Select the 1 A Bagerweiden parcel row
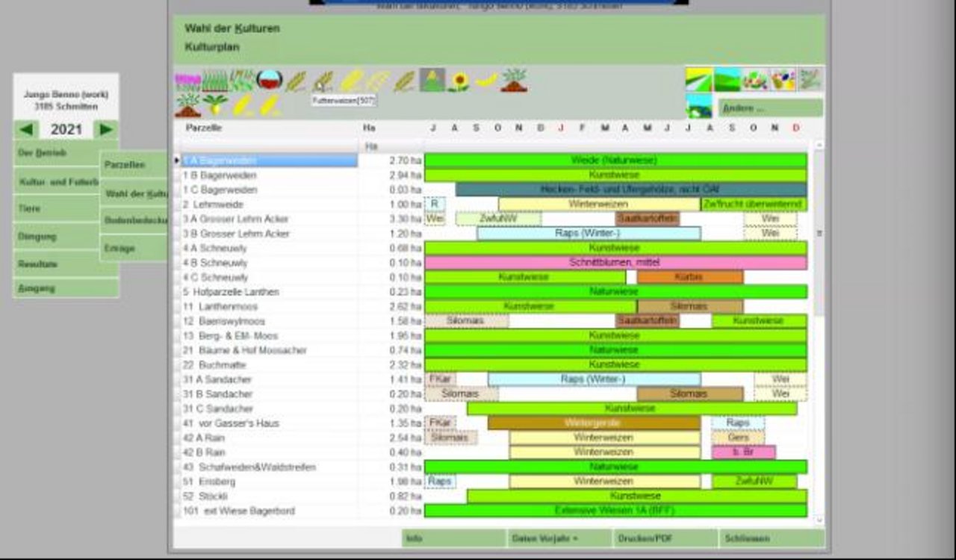 [269, 161]
